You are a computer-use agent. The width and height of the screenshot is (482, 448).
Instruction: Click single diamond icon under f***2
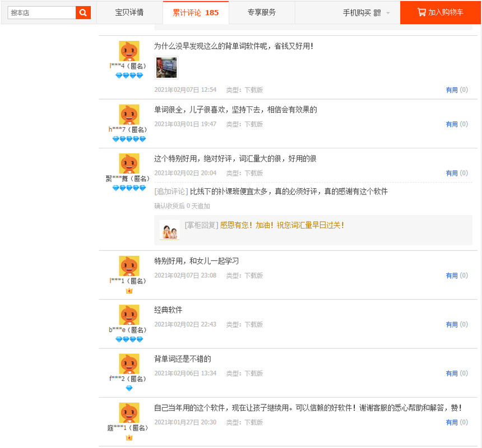[129, 389]
